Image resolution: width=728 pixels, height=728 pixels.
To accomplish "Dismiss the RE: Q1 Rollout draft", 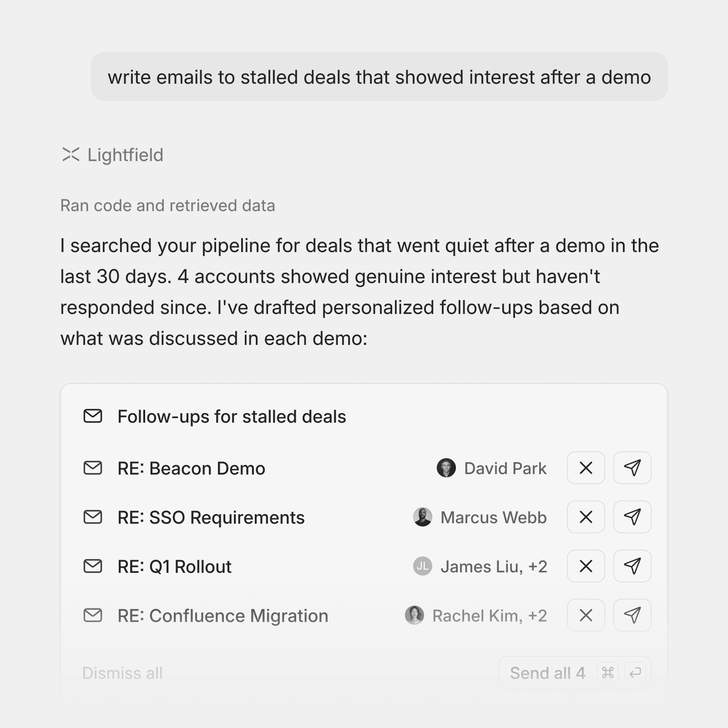I will click(586, 566).
